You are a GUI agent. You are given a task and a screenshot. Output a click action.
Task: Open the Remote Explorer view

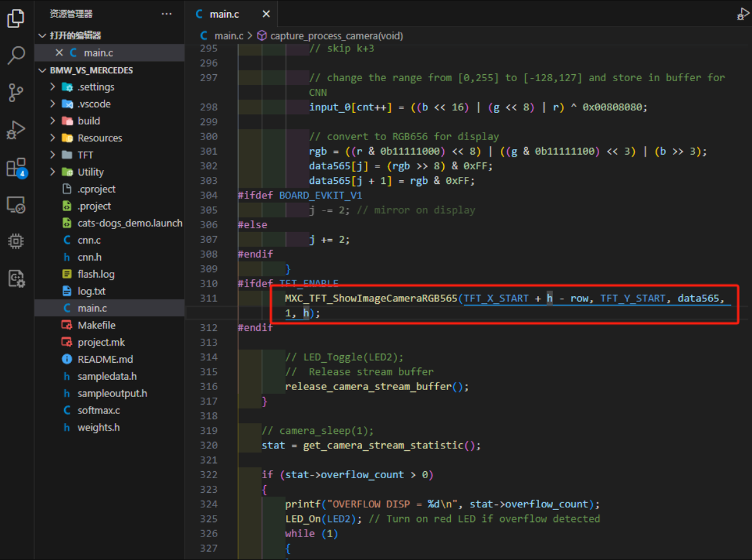[16, 205]
